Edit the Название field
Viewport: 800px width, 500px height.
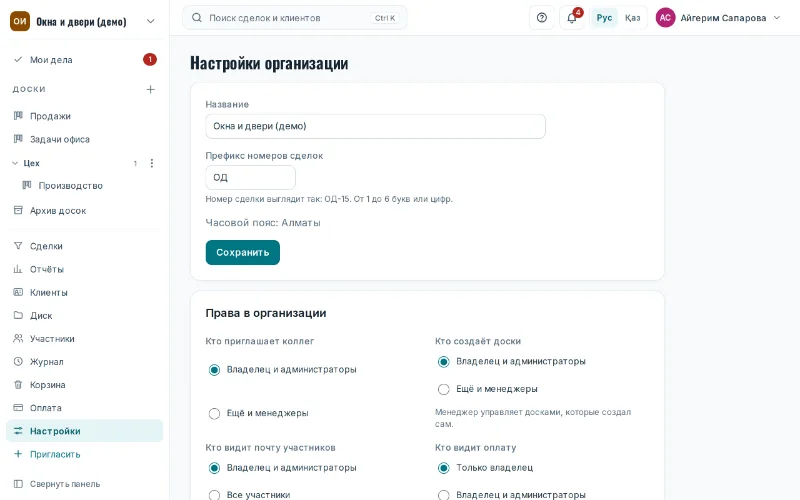point(376,126)
